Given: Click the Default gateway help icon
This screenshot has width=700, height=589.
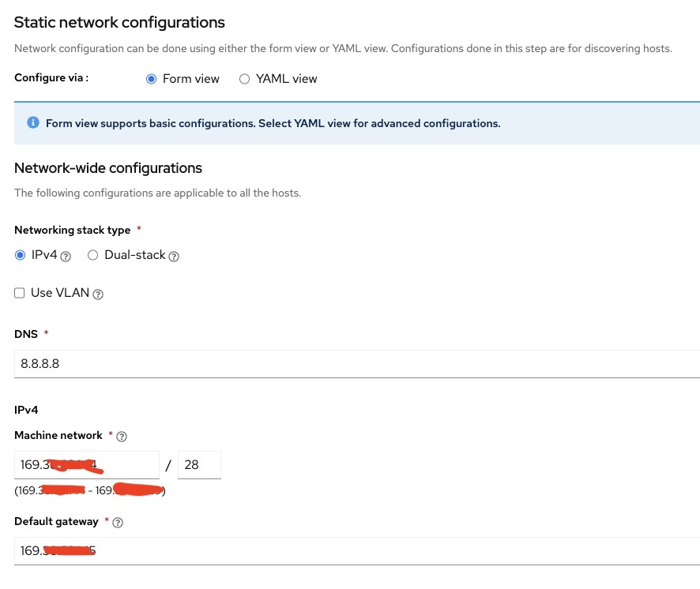Looking at the screenshot, I should click(x=117, y=522).
